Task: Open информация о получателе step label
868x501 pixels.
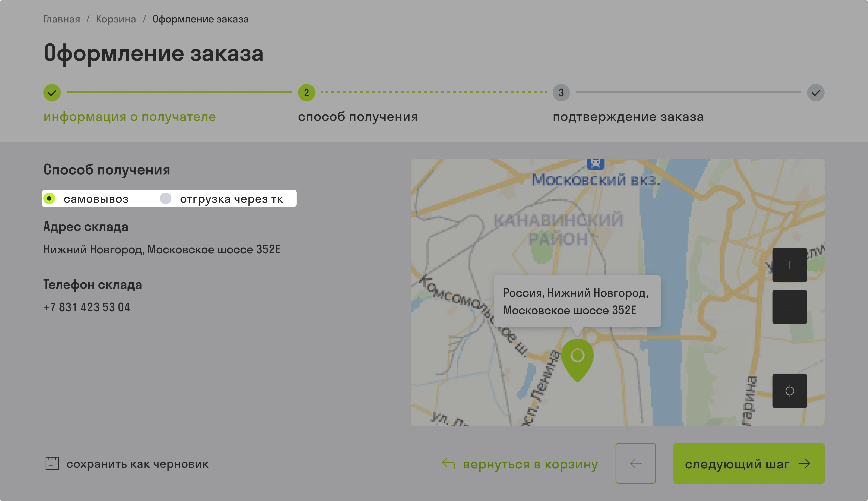Action: tap(130, 117)
